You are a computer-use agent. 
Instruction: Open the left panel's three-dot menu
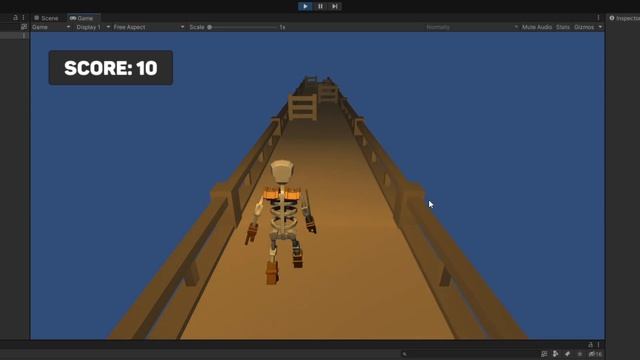point(23,18)
